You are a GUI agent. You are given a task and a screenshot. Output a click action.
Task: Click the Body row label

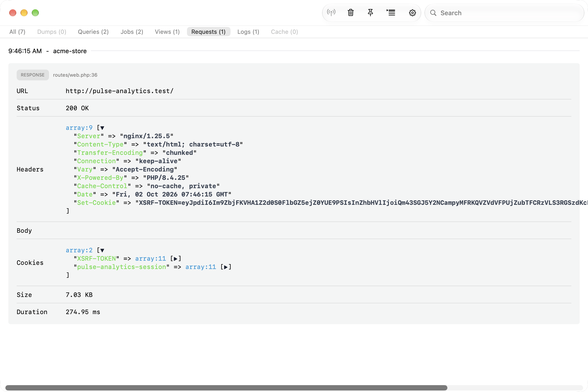coord(24,231)
